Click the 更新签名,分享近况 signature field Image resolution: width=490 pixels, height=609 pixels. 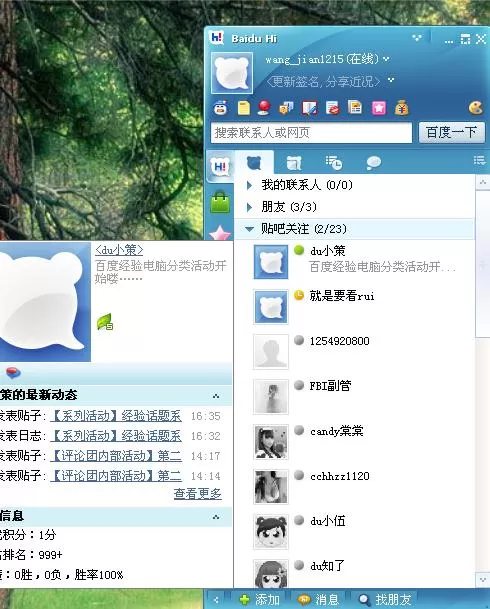pos(323,81)
